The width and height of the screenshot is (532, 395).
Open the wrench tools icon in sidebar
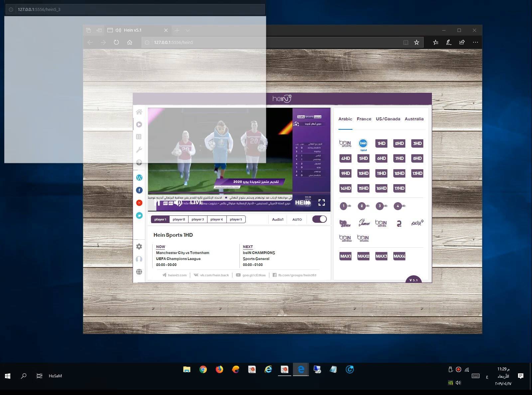click(139, 150)
